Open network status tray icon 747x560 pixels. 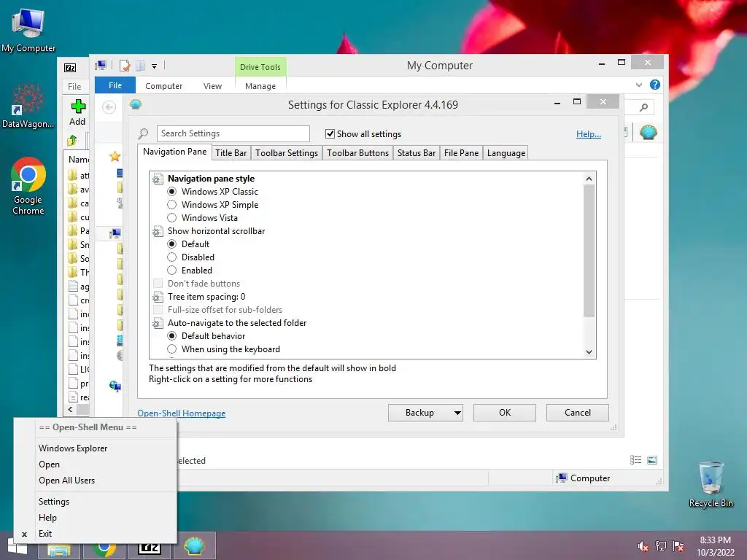pyautogui.click(x=660, y=546)
